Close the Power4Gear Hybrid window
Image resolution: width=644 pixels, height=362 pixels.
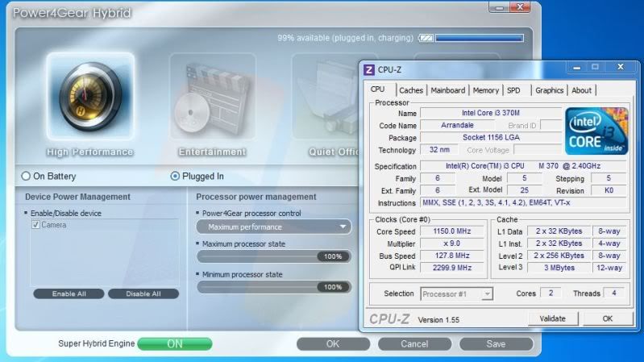[x=520, y=7]
